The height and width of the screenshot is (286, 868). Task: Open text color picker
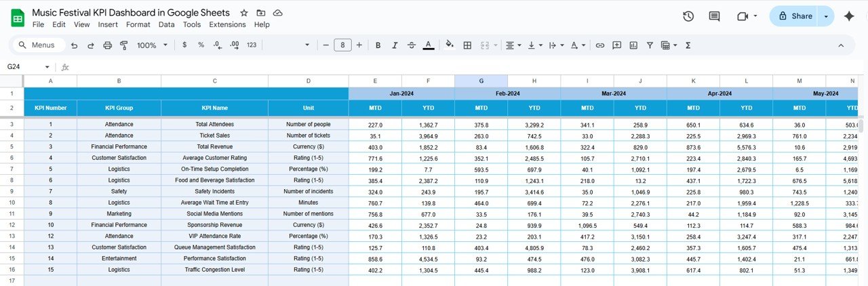tap(429, 45)
